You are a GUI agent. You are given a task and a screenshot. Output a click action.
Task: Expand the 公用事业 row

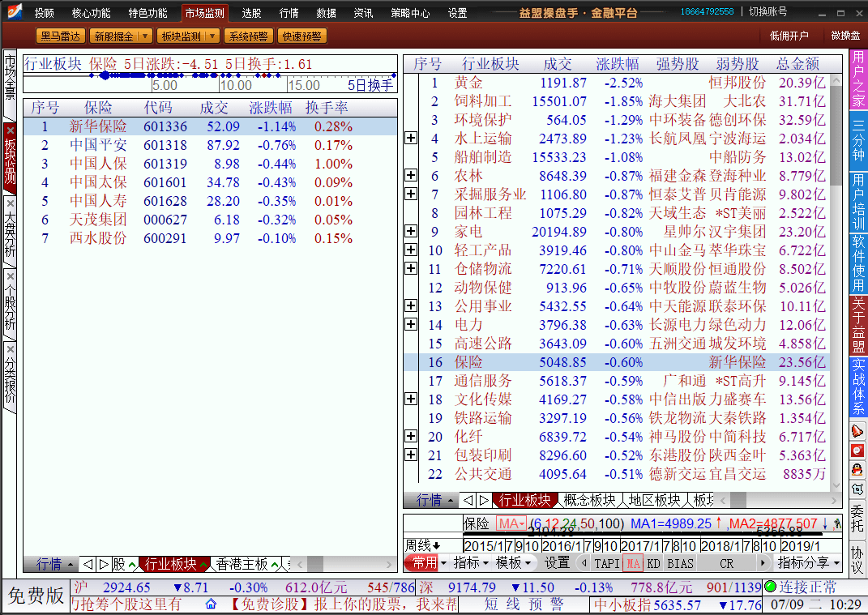click(411, 305)
